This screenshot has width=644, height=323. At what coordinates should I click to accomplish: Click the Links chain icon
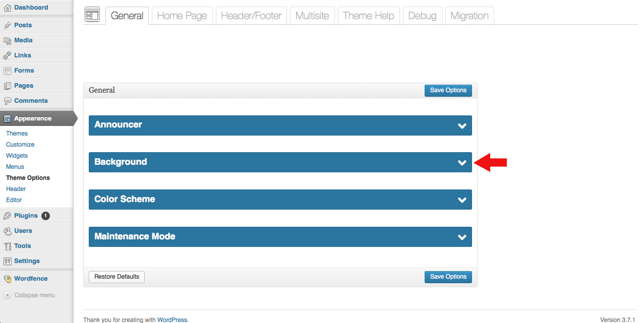pyautogui.click(x=7, y=55)
